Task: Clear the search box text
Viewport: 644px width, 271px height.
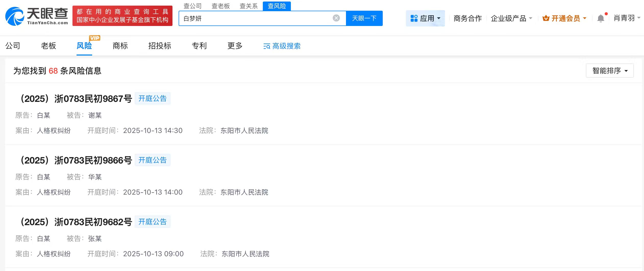Action: (336, 18)
